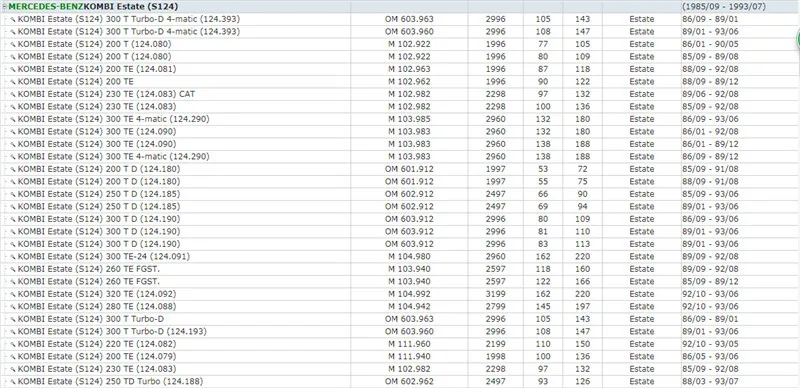Click the icon beside 320 TE (124.092)
The height and width of the screenshot is (388, 800).
coord(13,294)
